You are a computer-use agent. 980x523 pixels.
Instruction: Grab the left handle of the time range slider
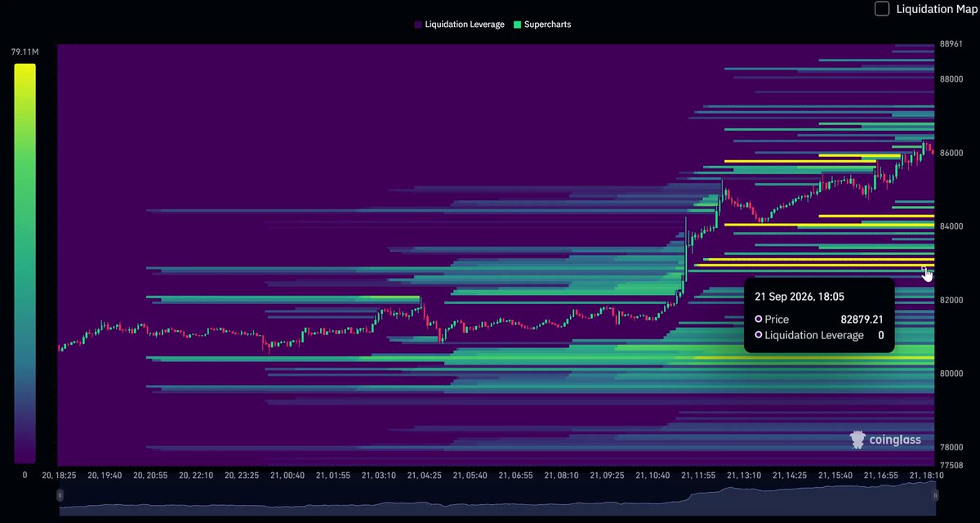click(60, 495)
